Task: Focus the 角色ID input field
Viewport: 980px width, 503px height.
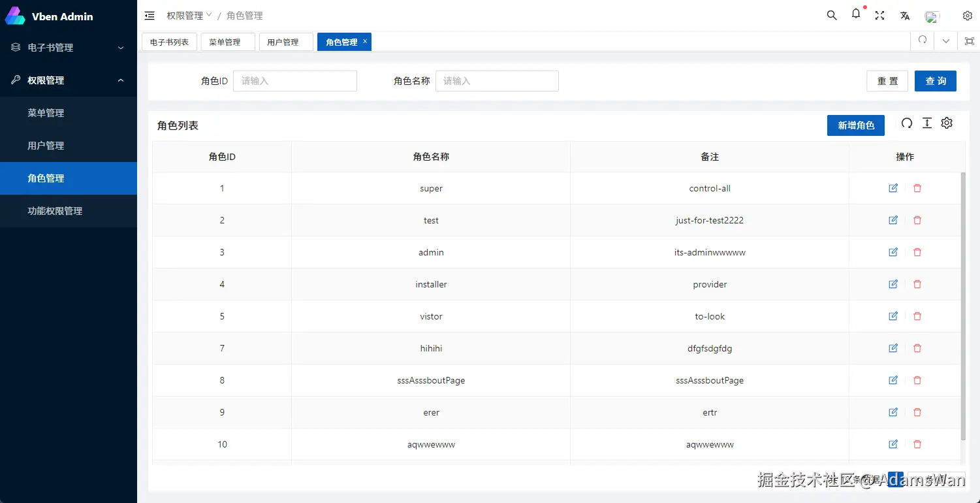Action: (x=295, y=81)
